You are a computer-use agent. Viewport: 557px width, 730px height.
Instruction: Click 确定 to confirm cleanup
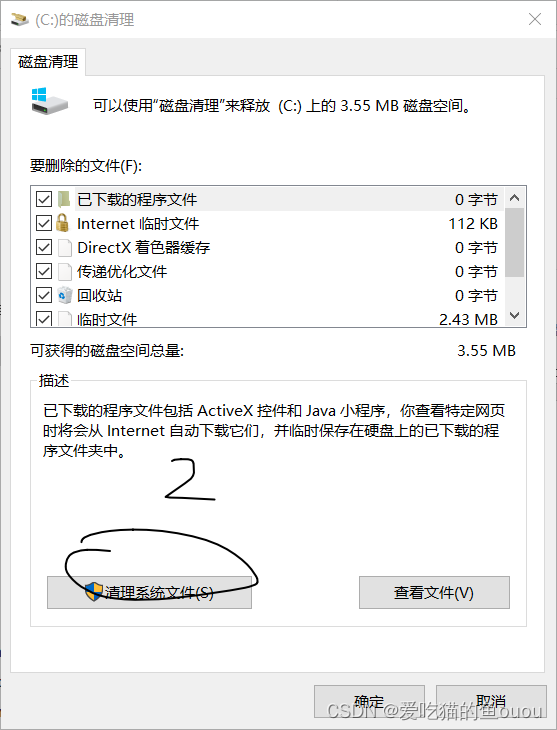click(x=369, y=701)
